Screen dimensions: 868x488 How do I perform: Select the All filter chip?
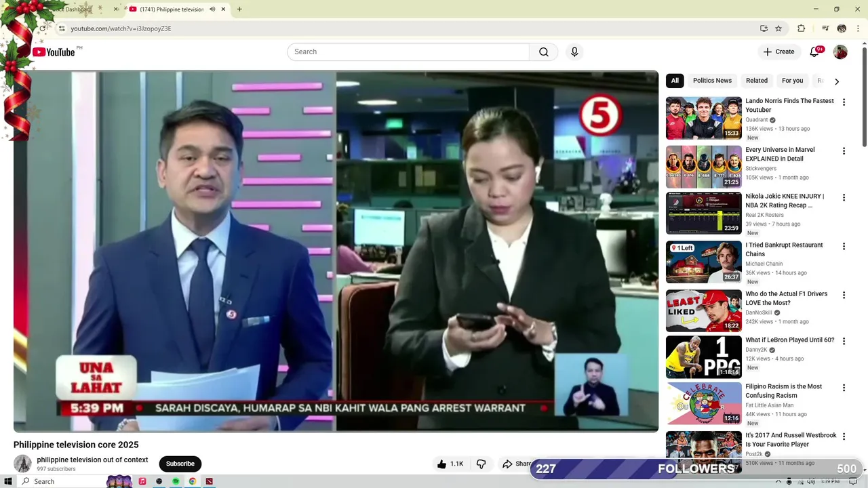[x=675, y=81]
